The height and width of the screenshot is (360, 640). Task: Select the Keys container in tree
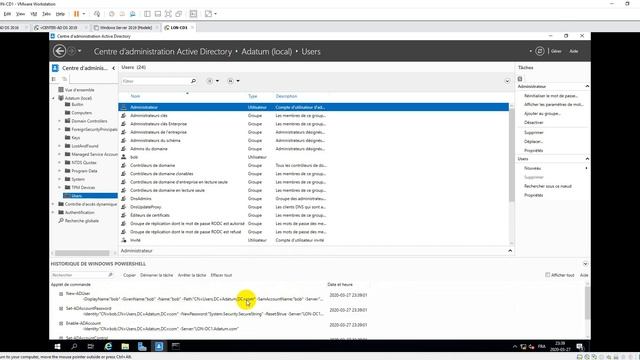pyautogui.click(x=76, y=138)
